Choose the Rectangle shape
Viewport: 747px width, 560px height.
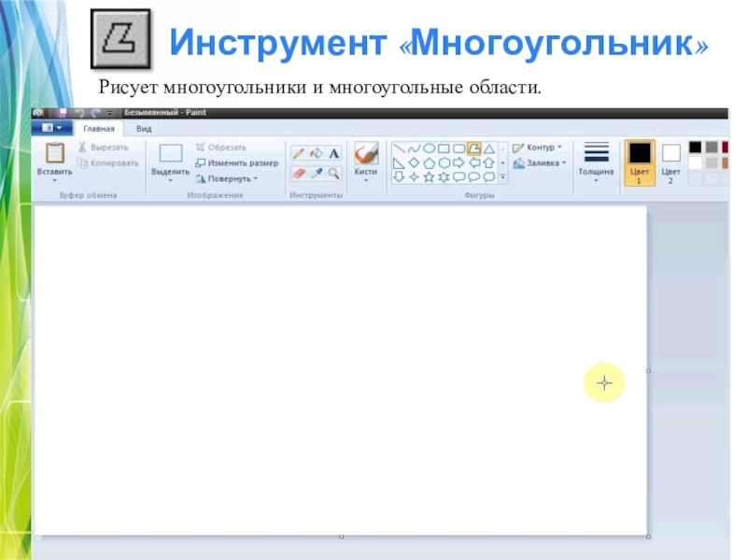444,148
